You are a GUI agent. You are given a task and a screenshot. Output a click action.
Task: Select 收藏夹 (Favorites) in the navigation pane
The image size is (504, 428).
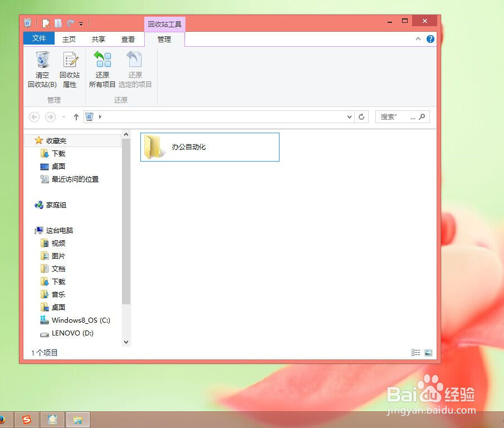[72, 140]
